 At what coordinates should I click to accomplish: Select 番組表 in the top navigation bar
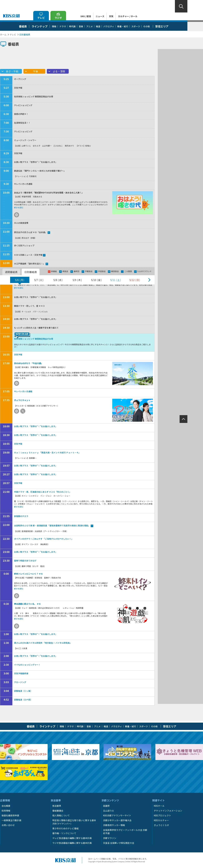[x=23, y=26]
